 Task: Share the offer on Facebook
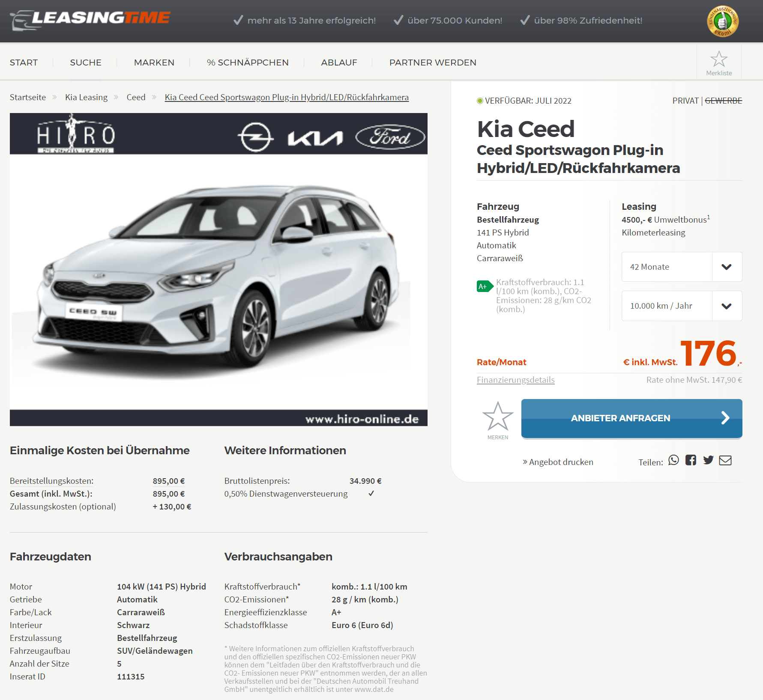tap(691, 460)
